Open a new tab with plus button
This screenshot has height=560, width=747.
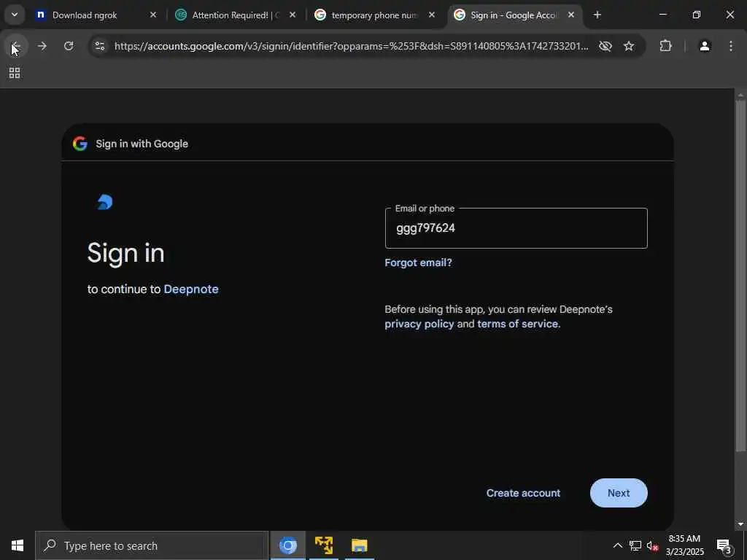tap(597, 15)
